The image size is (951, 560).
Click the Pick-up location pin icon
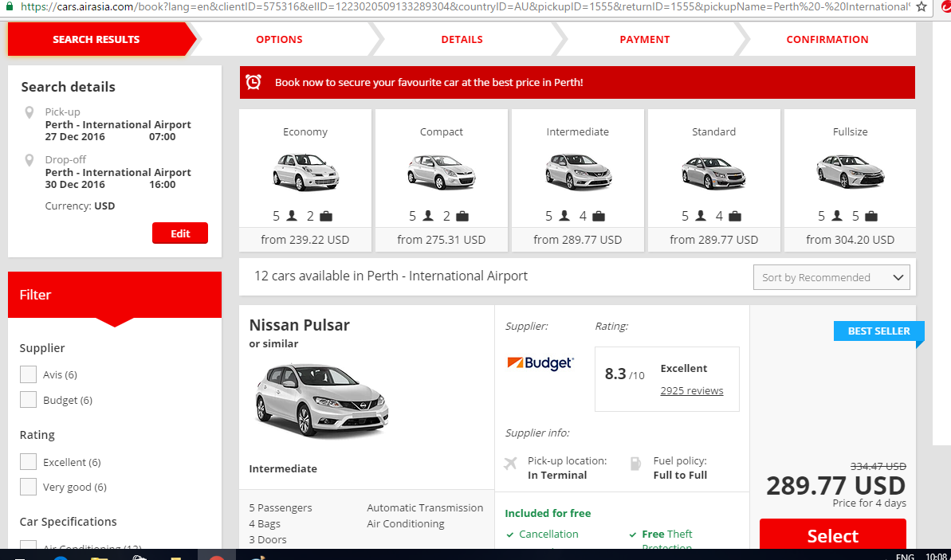(x=29, y=113)
